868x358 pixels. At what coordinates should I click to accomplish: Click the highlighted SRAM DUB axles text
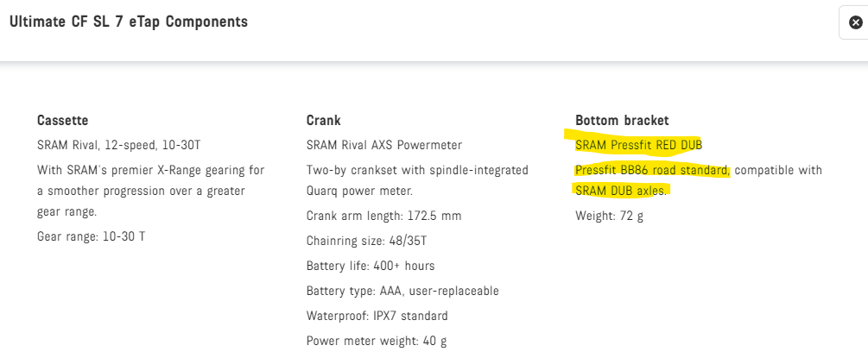[621, 191]
